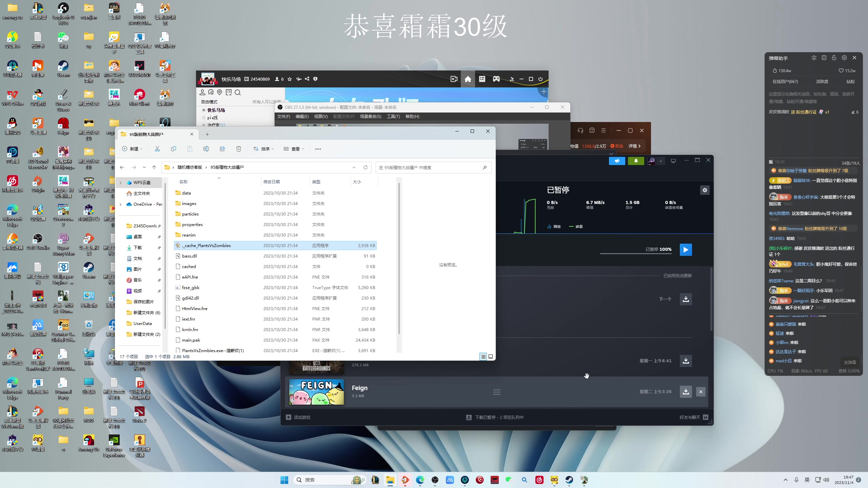Click 随机模仿者版 breadcrumb in address bar

tap(190, 167)
